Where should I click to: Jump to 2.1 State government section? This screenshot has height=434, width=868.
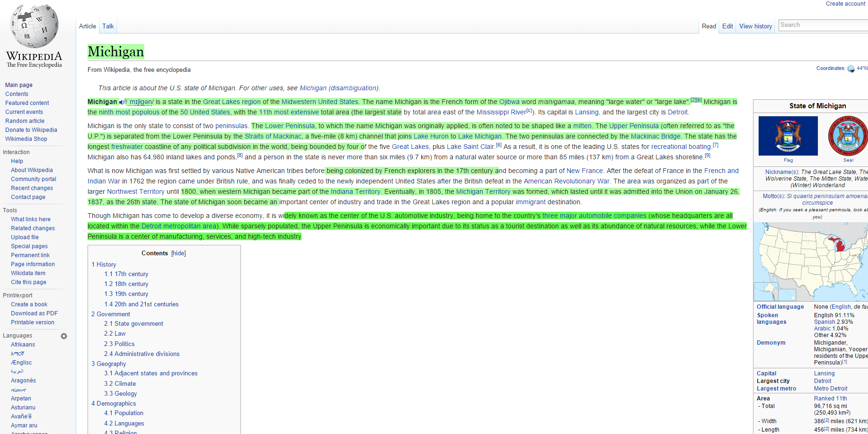[133, 324]
